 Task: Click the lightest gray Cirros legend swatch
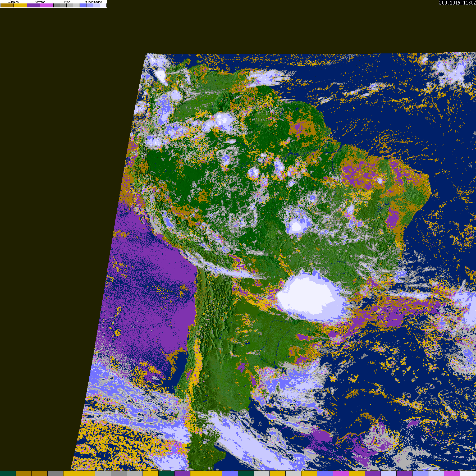[76, 5]
